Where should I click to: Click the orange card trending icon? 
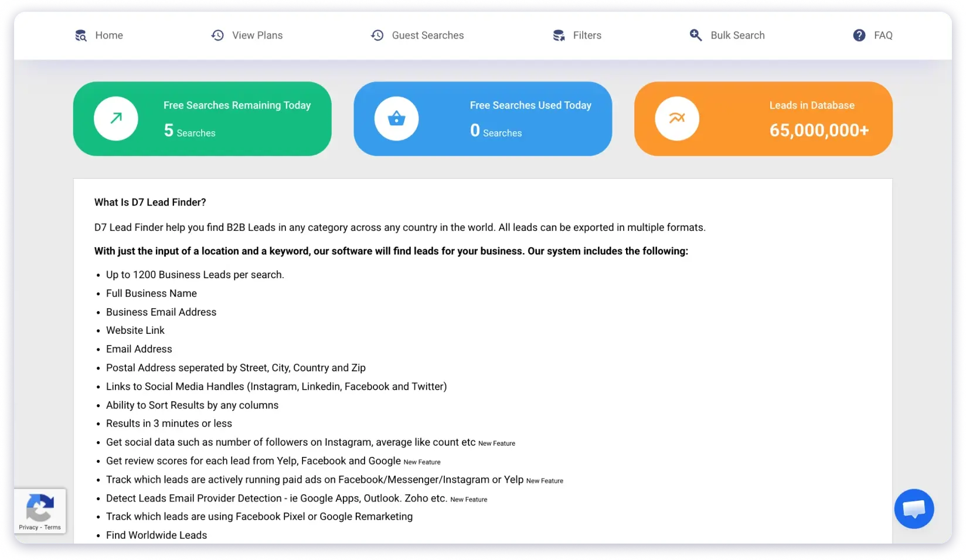(677, 118)
